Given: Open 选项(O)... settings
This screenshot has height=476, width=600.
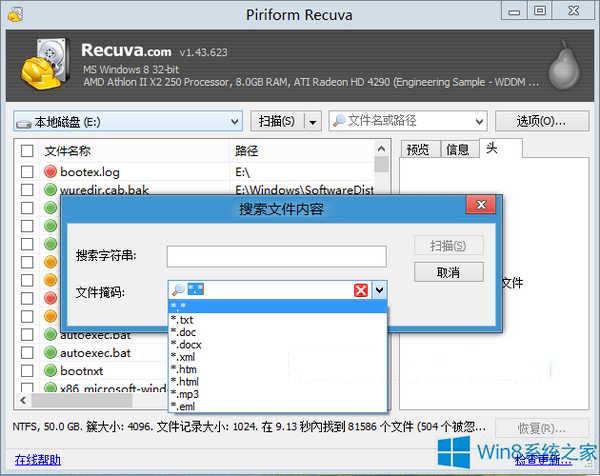Looking at the screenshot, I should coord(541,122).
